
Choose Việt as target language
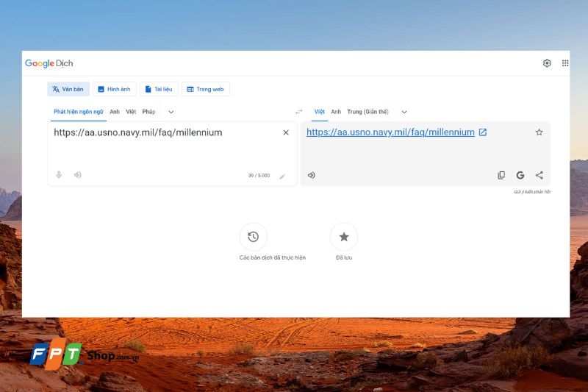click(x=320, y=112)
